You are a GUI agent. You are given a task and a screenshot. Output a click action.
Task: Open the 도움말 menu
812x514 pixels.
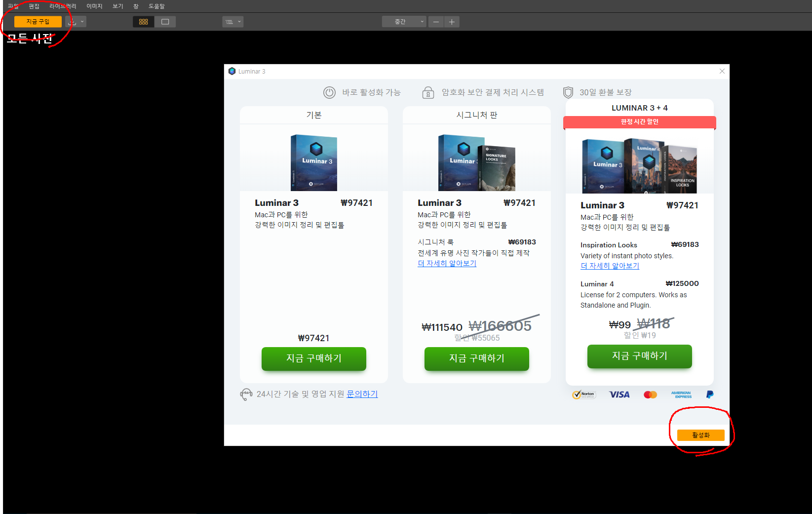pos(156,6)
